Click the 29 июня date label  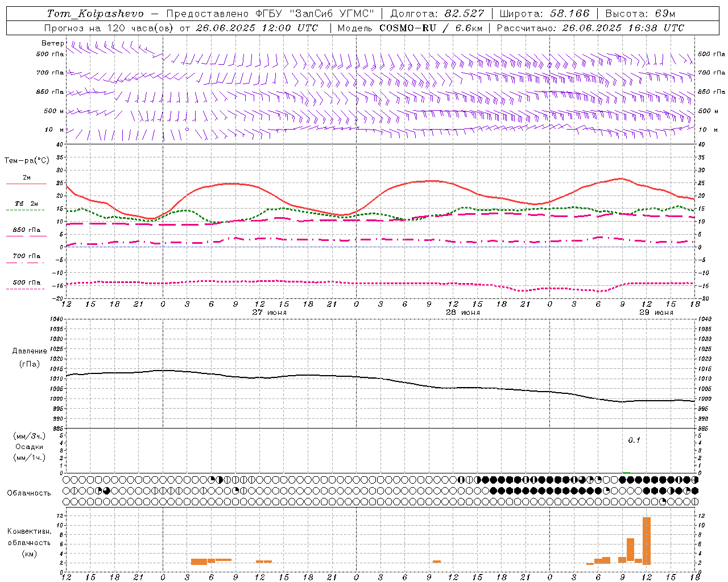[x=656, y=313]
